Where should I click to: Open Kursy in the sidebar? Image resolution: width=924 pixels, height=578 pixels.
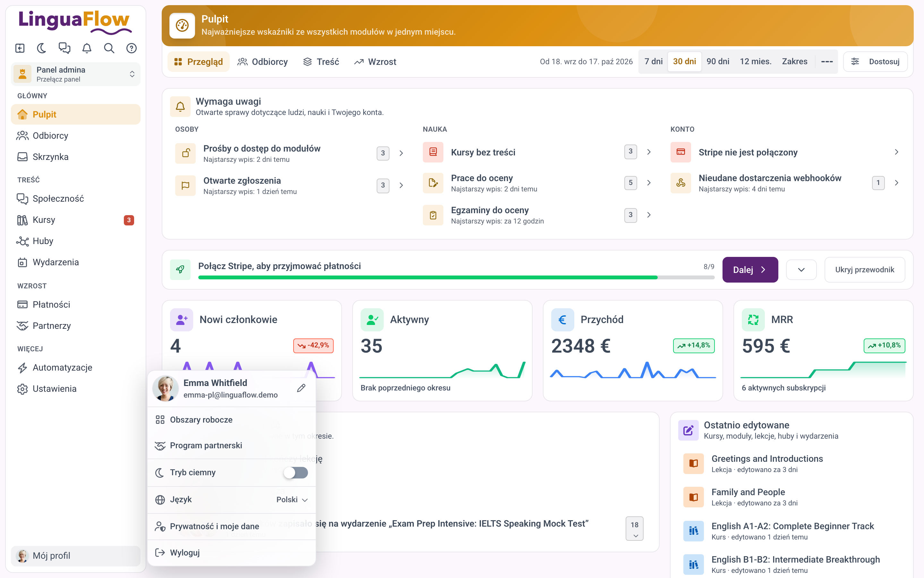76,220
